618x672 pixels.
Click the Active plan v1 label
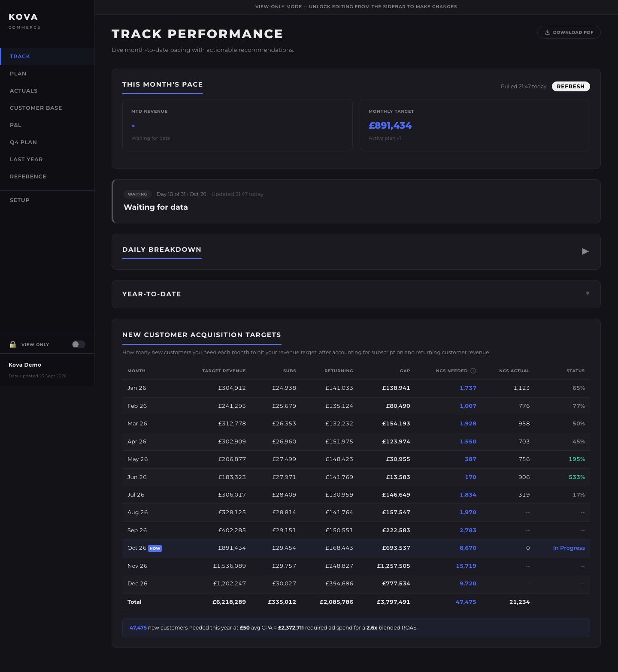click(385, 138)
